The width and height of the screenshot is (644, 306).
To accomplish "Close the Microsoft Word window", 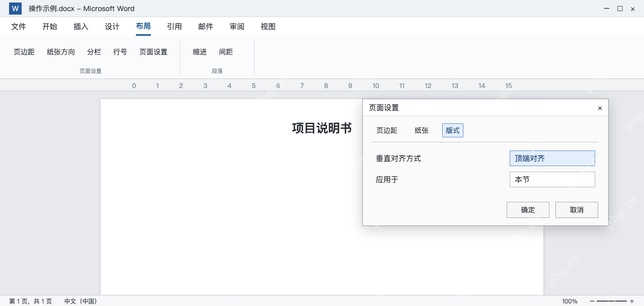I will point(633,9).
